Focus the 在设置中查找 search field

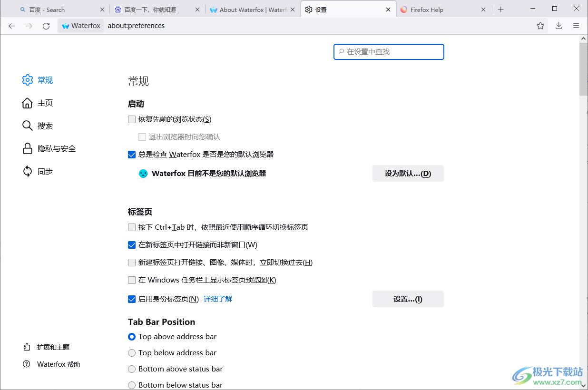(x=389, y=52)
